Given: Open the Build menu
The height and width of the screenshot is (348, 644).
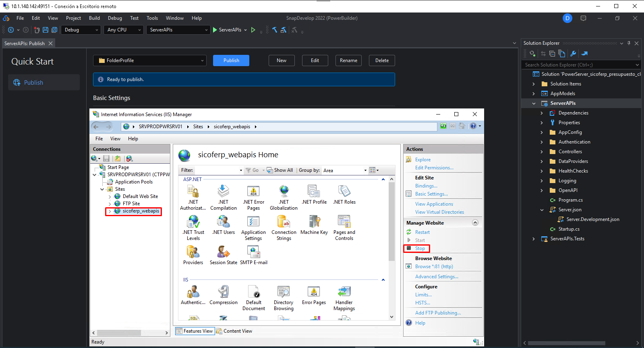Looking at the screenshot, I should pyautogui.click(x=94, y=18).
